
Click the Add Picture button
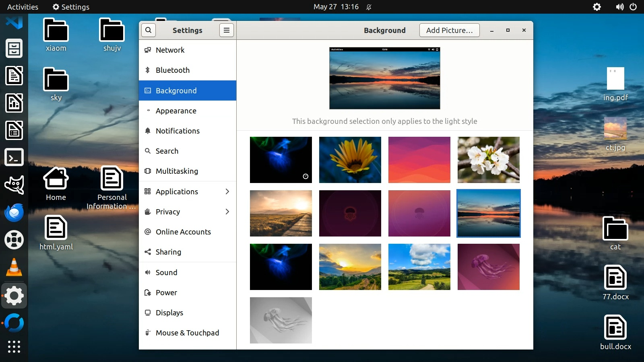click(449, 30)
